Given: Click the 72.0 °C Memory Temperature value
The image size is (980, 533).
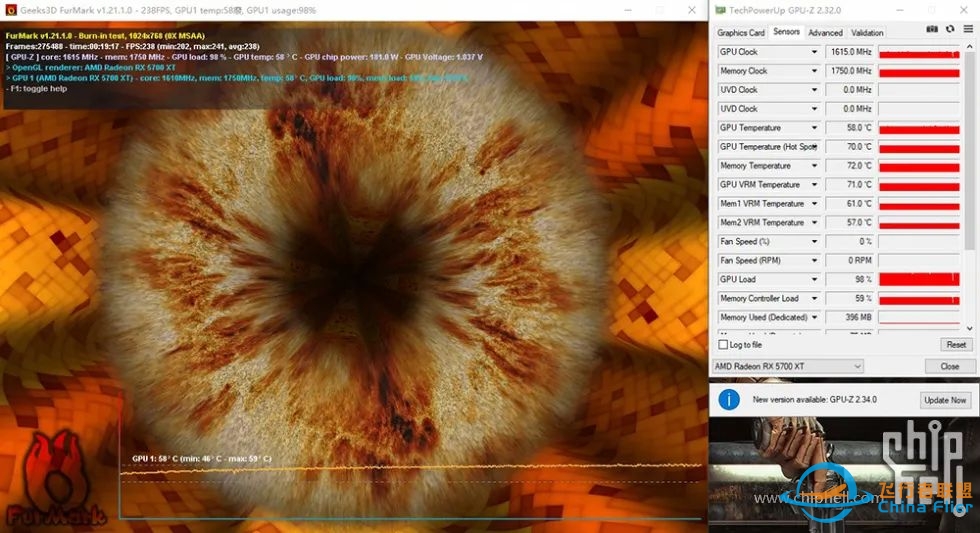Looking at the screenshot, I should tap(850, 166).
